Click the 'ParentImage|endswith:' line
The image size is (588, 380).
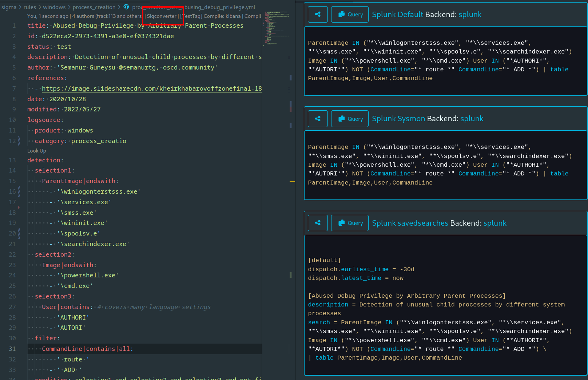click(80, 181)
